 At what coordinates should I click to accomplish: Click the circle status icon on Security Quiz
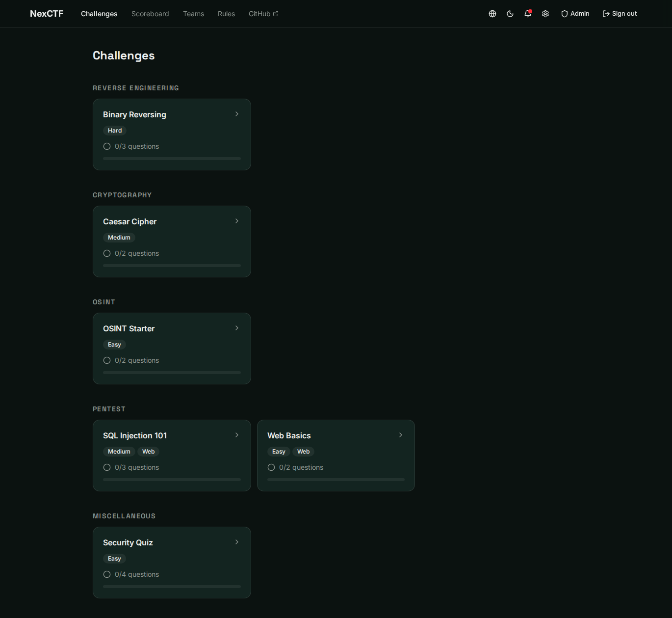pos(107,574)
